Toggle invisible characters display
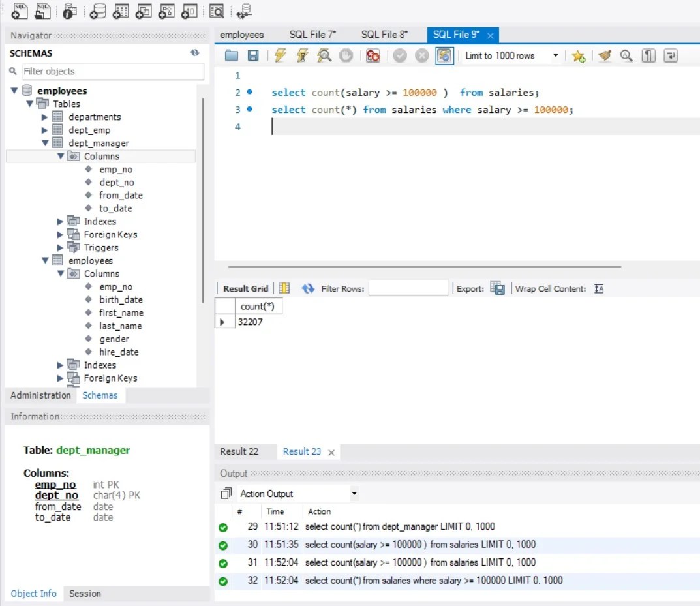 click(x=647, y=55)
